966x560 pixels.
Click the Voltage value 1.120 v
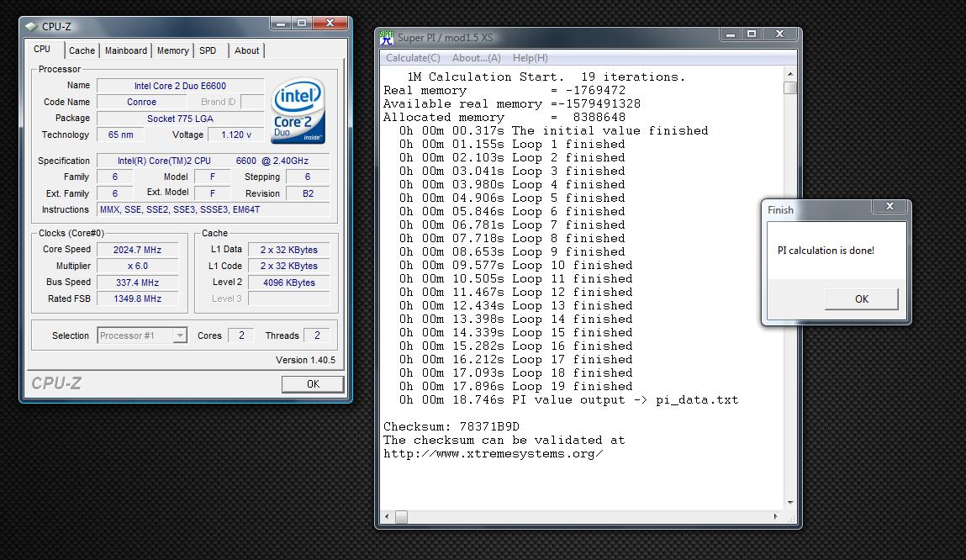click(236, 135)
